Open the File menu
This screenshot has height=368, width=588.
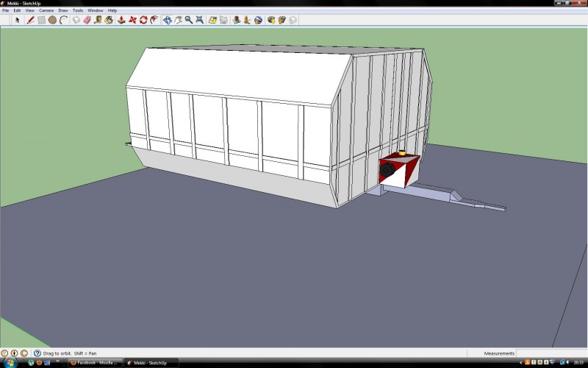[6, 10]
